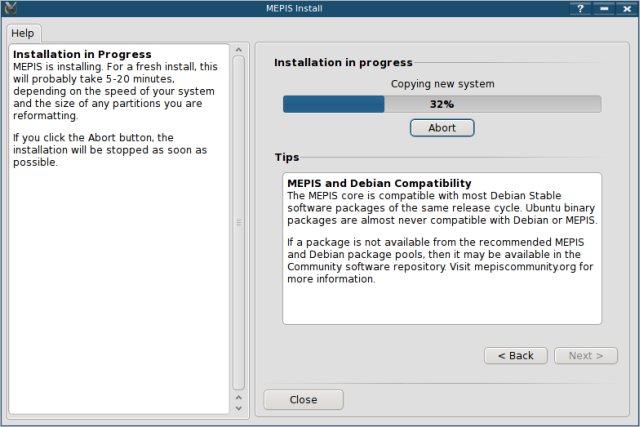Click the upward arrow below help scrollbar
Image resolution: width=640 pixels, height=427 pixels.
pos(238,397)
